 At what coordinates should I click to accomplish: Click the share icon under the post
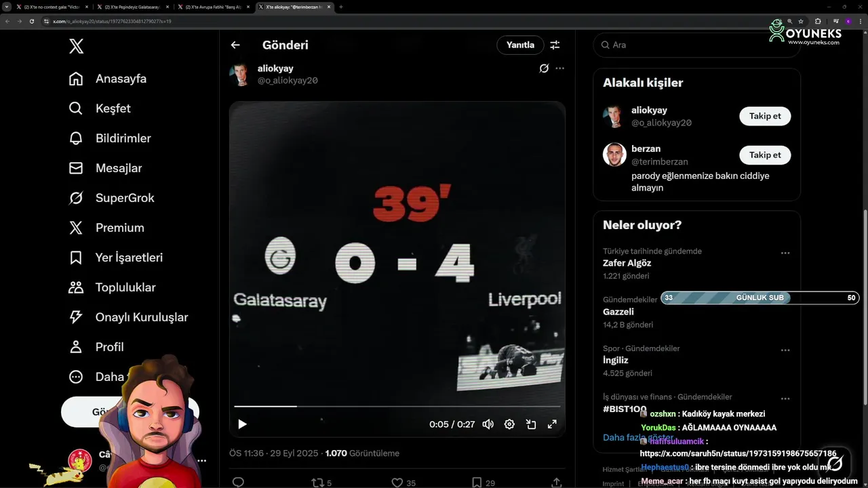coord(556,483)
